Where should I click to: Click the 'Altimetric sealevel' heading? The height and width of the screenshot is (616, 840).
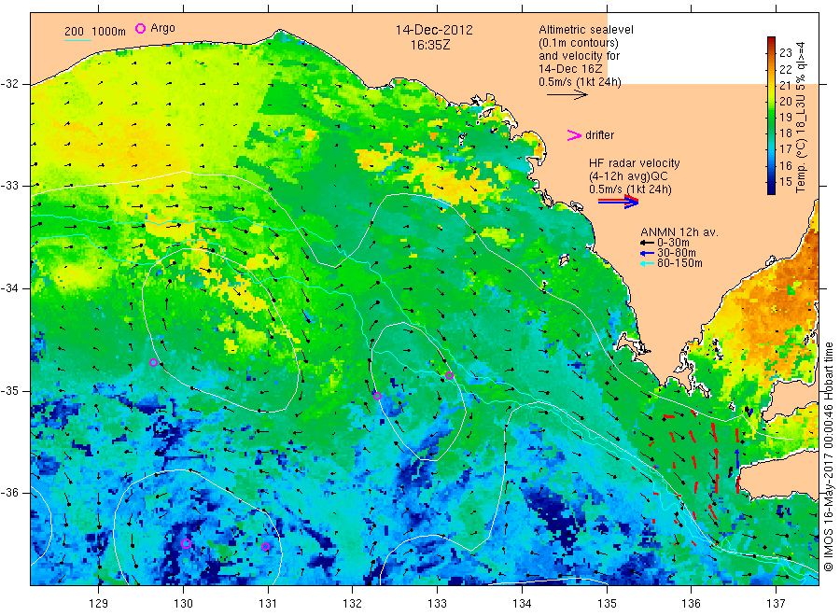[586, 30]
